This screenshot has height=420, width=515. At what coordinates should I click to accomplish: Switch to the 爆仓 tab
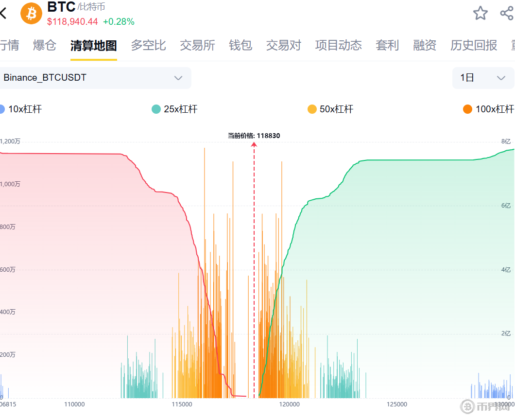tap(45, 46)
